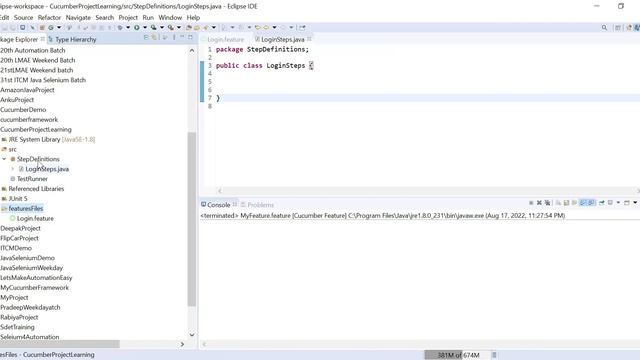This screenshot has width=640, height=360.
Task: Click the Package Explorer vertical scrollbar thumb
Action: (x=191, y=219)
